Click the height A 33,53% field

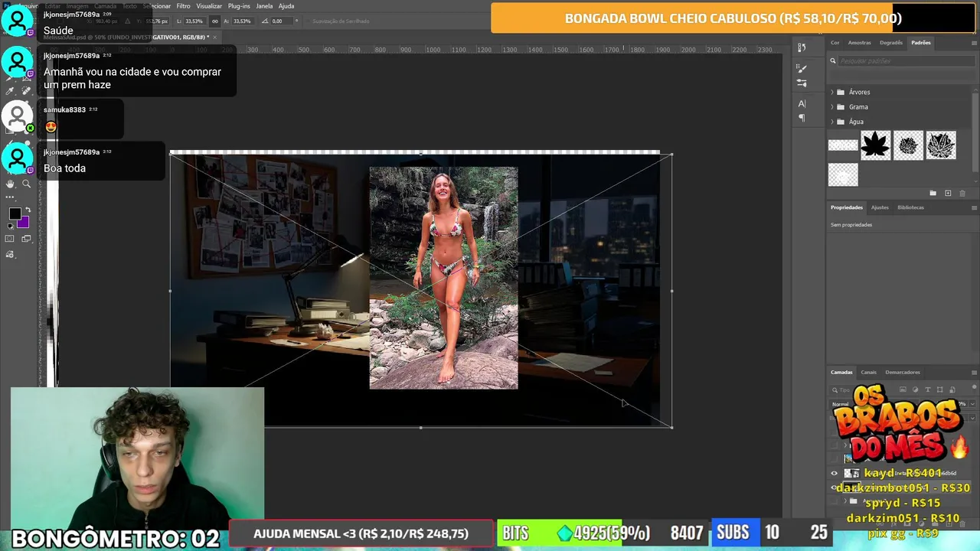tap(241, 21)
